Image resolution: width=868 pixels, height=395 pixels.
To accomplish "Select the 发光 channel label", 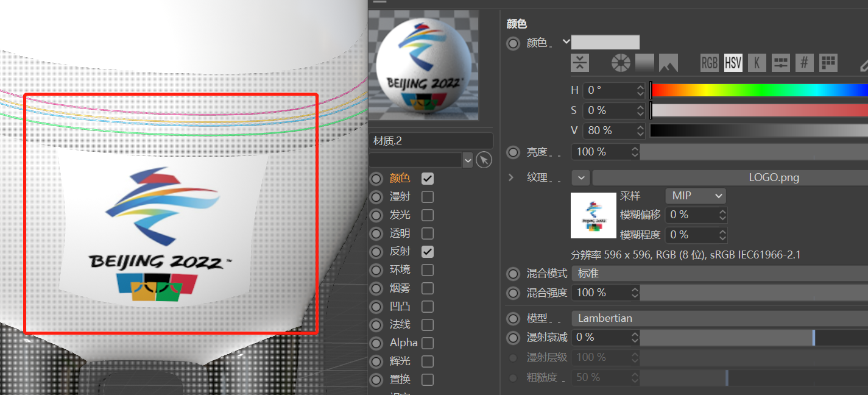I will tap(400, 215).
